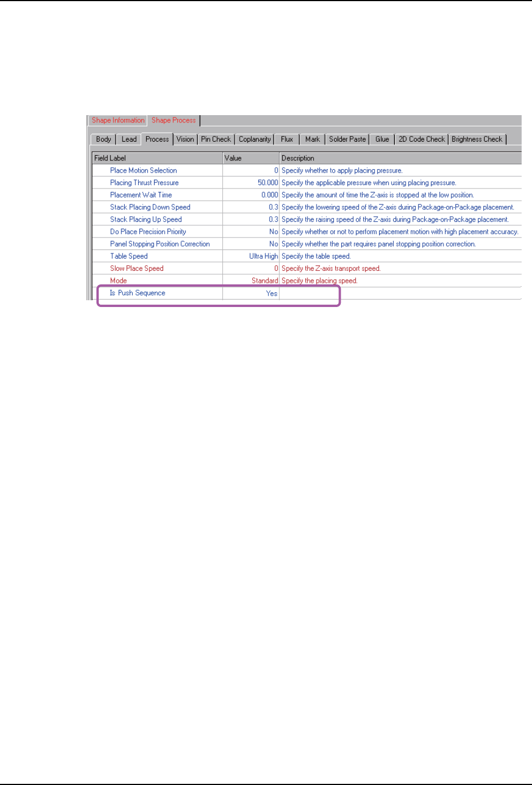Click the Slow Place Speed value 0
Viewport: 532px width, 785px height.
point(276,269)
